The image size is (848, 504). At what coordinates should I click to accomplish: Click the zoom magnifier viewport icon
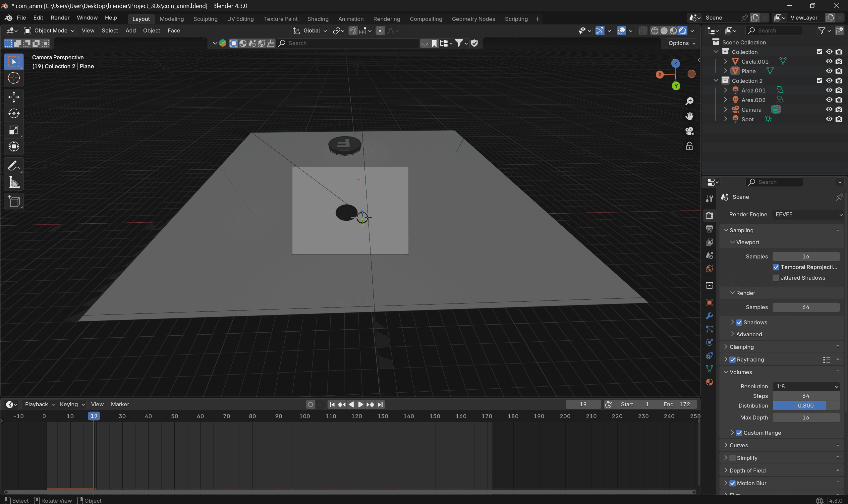689,101
